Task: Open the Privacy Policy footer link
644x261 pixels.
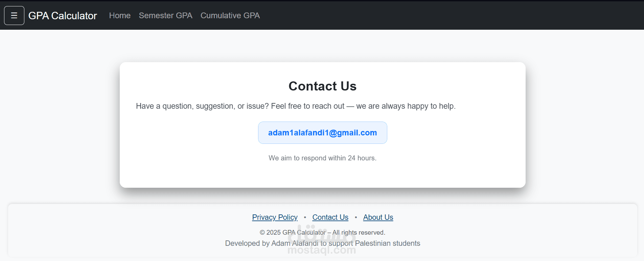Action: pos(275,217)
